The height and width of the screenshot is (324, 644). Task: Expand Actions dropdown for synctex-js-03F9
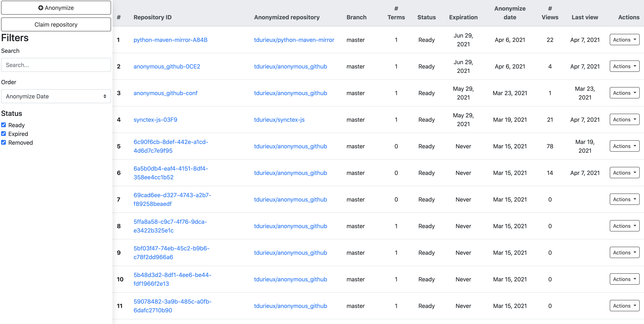click(x=625, y=119)
